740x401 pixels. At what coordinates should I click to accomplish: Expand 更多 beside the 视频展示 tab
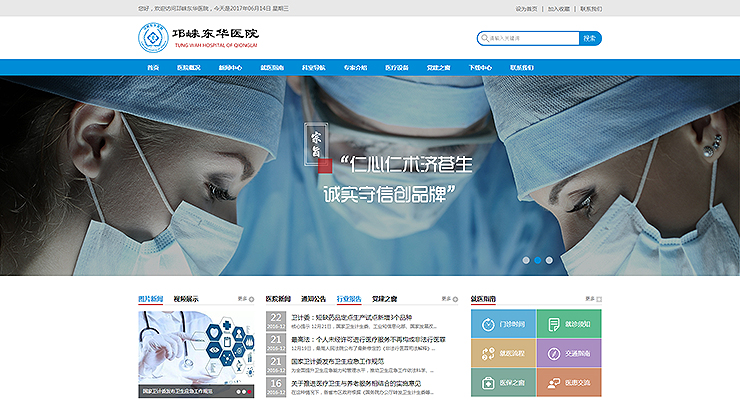(x=243, y=299)
